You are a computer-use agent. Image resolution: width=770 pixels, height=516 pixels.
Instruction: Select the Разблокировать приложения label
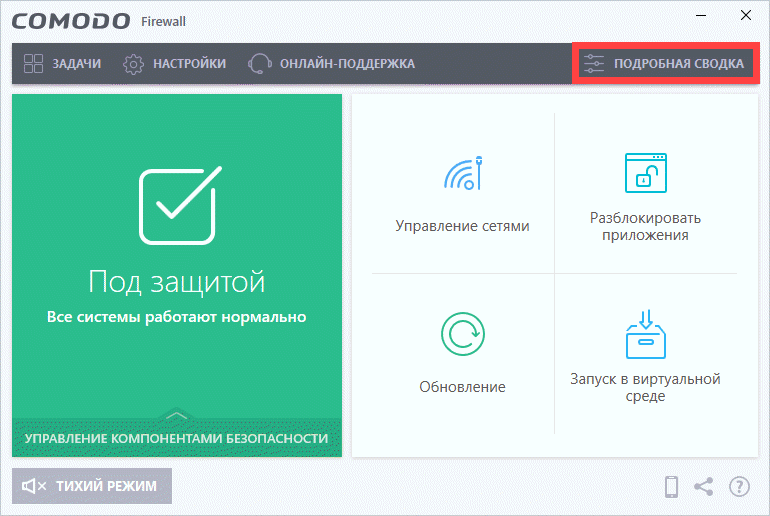[645, 226]
